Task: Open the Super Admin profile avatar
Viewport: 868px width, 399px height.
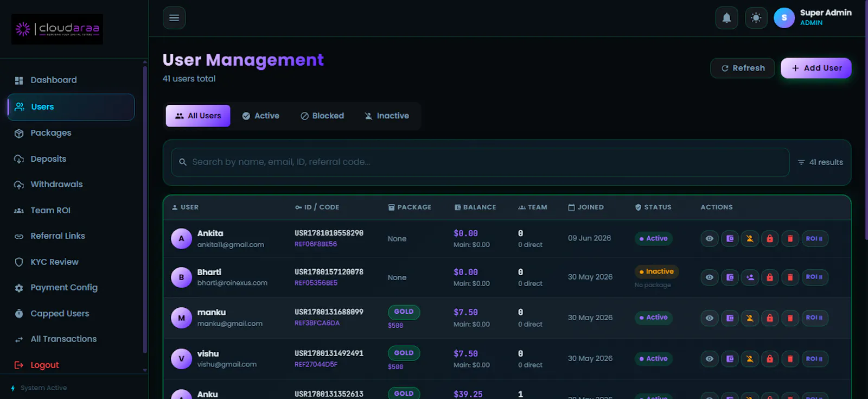Action: pos(784,18)
